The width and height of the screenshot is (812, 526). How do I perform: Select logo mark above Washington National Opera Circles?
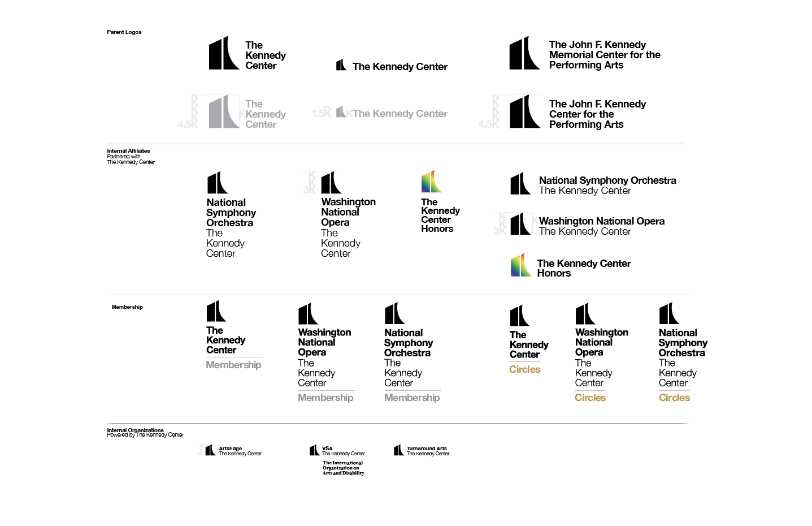[x=585, y=314]
